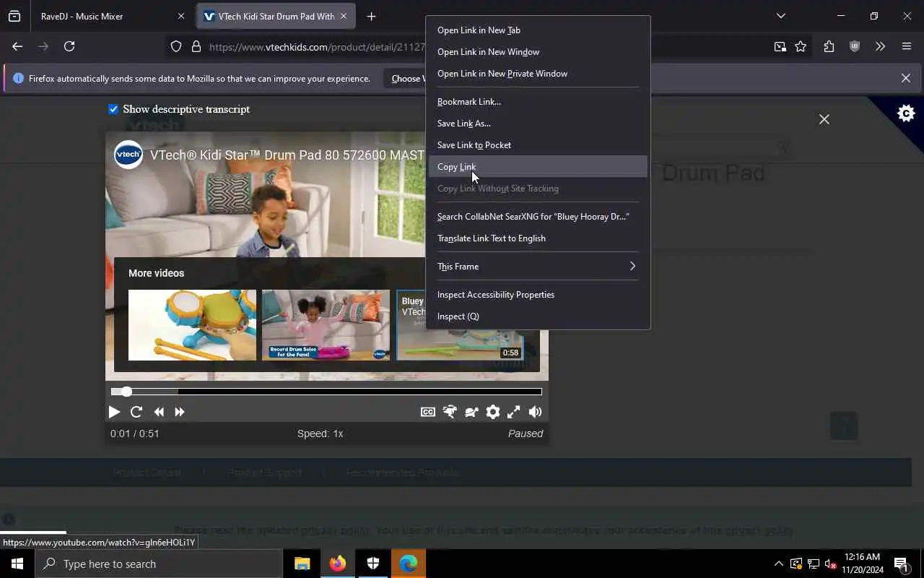Click the rewind button in the player
Viewport: 924px width, 578px height.
159,412
